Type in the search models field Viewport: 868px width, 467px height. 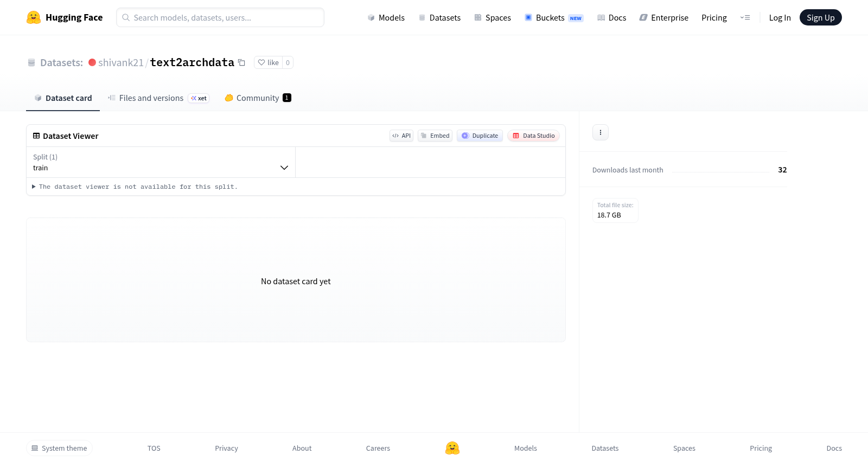click(220, 17)
